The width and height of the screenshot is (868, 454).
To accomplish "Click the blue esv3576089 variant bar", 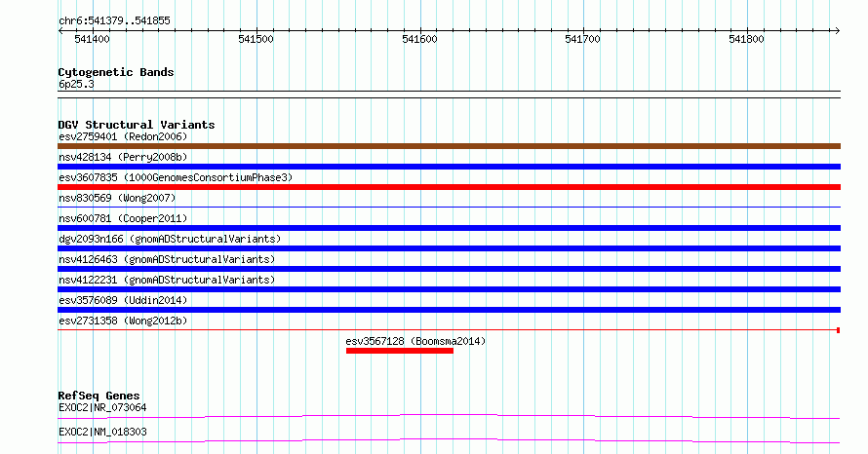I will click(449, 310).
